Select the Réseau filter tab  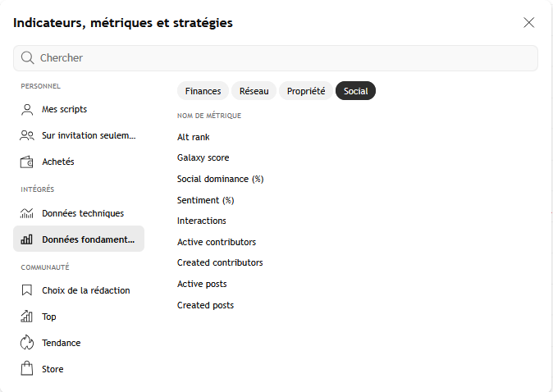click(254, 91)
